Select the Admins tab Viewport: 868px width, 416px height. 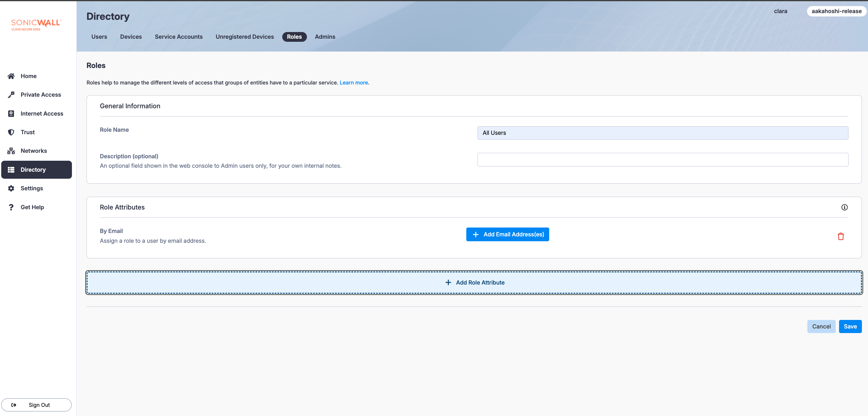coord(325,37)
